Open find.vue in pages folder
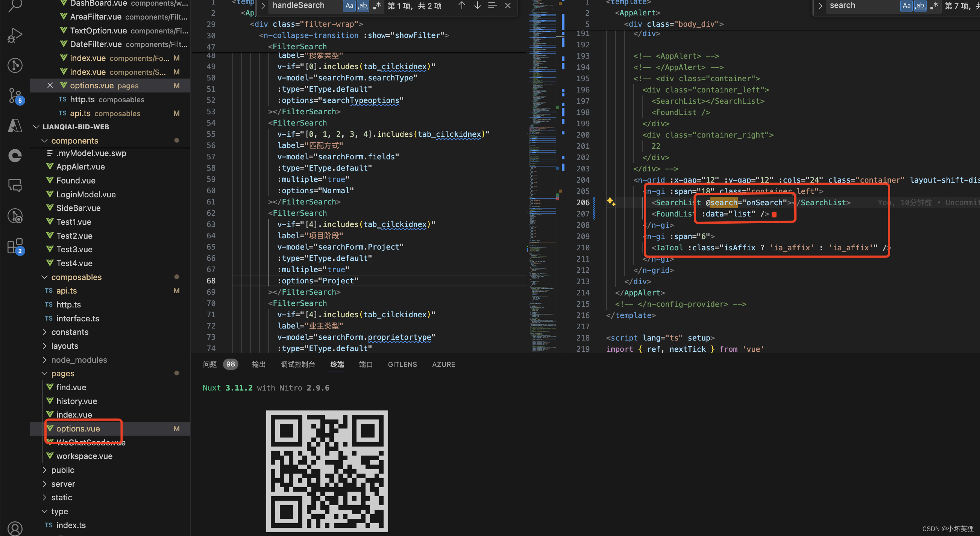This screenshot has width=980, height=536. coord(110,387)
